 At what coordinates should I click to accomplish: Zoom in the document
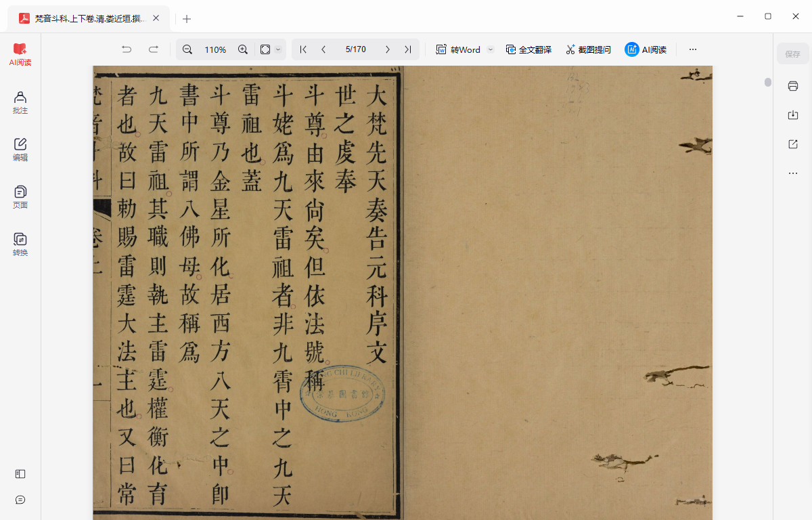tap(243, 49)
